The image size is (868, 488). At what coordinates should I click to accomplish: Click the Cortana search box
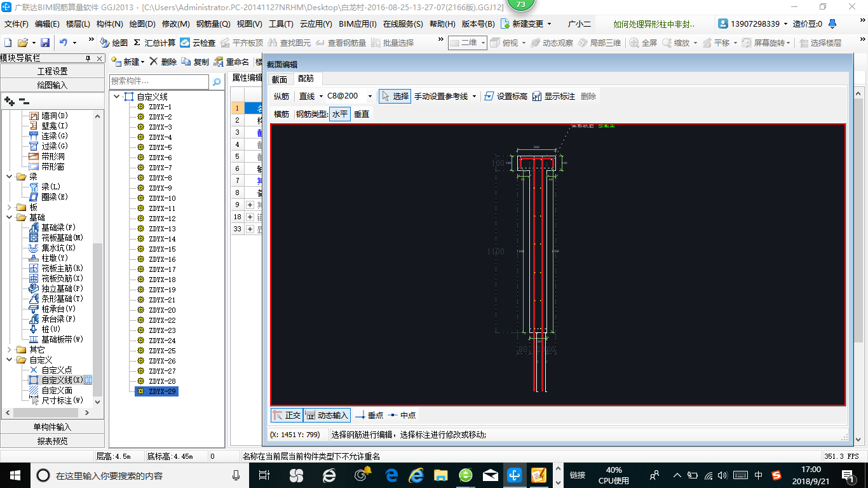coord(140,475)
